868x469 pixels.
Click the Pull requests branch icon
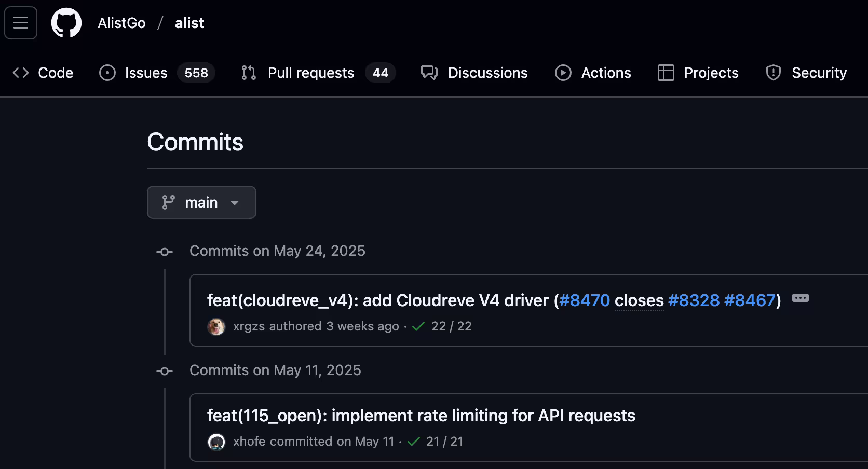coord(249,73)
